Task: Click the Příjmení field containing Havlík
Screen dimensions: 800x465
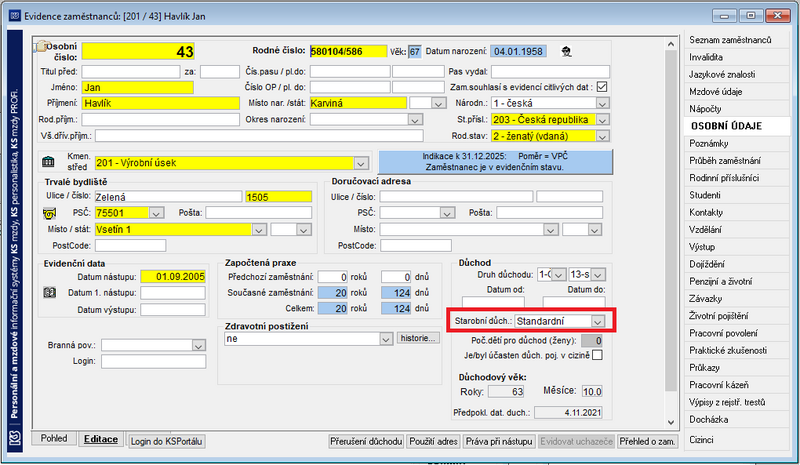Action: (x=161, y=103)
